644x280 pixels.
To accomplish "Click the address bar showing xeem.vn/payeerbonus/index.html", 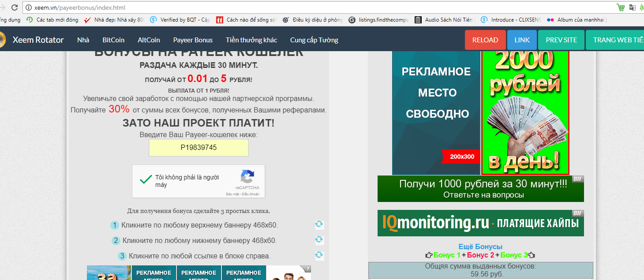I will [x=318, y=7].
